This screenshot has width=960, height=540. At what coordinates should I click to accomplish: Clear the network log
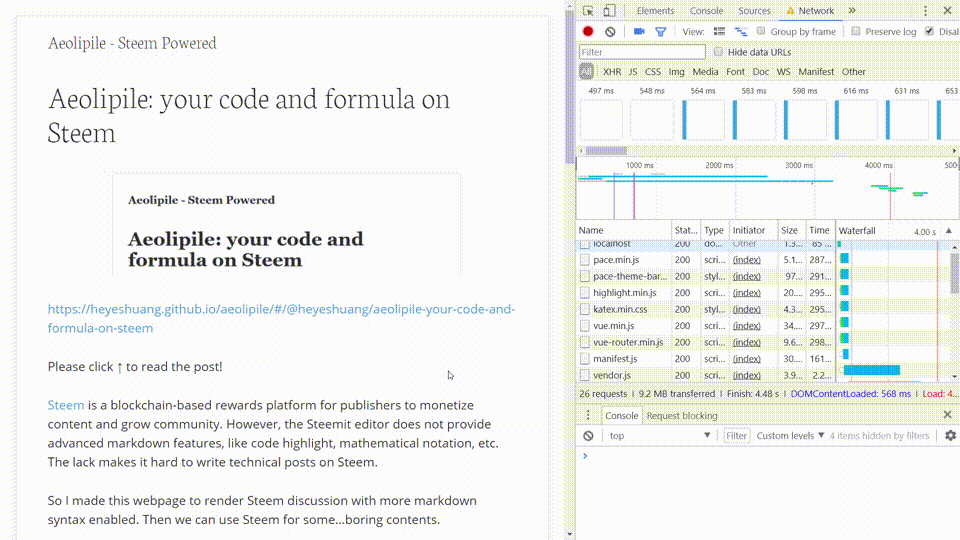click(x=610, y=31)
